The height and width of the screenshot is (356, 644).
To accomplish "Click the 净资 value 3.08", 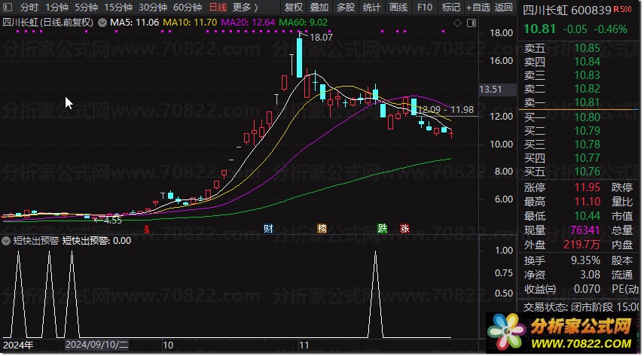I will click(x=590, y=275).
